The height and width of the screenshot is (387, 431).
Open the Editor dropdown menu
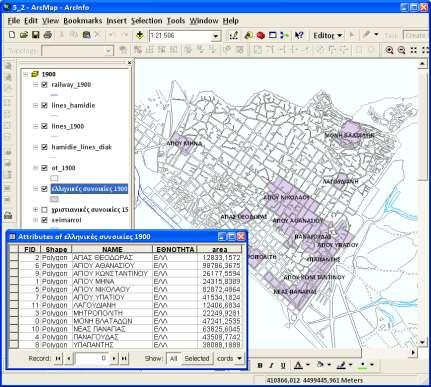(x=328, y=35)
